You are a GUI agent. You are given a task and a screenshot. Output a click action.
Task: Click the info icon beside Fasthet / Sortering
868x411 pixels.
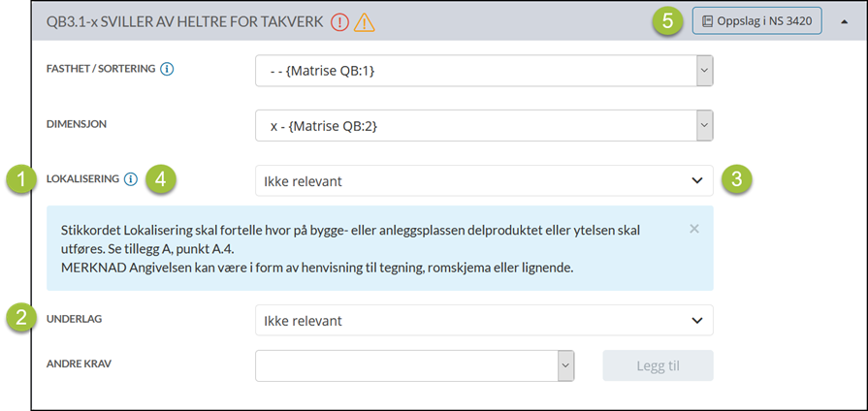point(167,70)
